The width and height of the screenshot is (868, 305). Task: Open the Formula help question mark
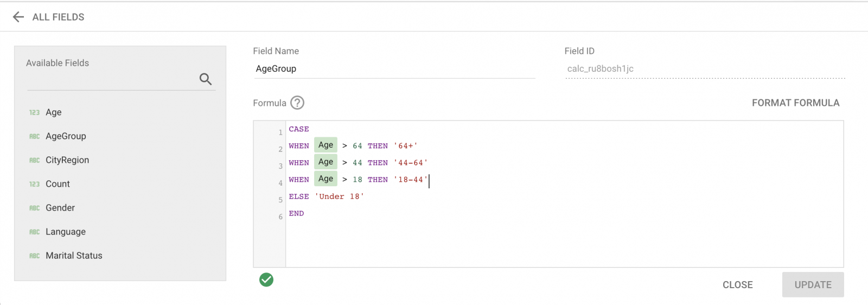tap(297, 103)
